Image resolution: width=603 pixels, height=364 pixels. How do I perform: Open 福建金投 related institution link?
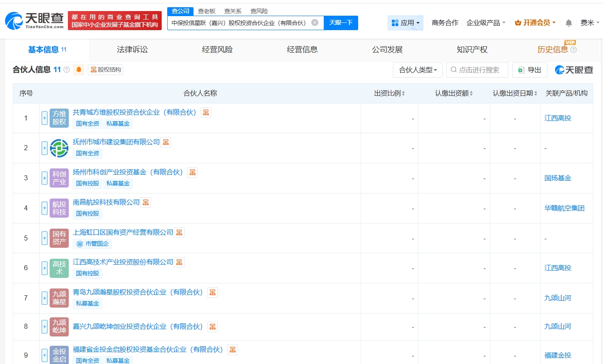coord(558,356)
